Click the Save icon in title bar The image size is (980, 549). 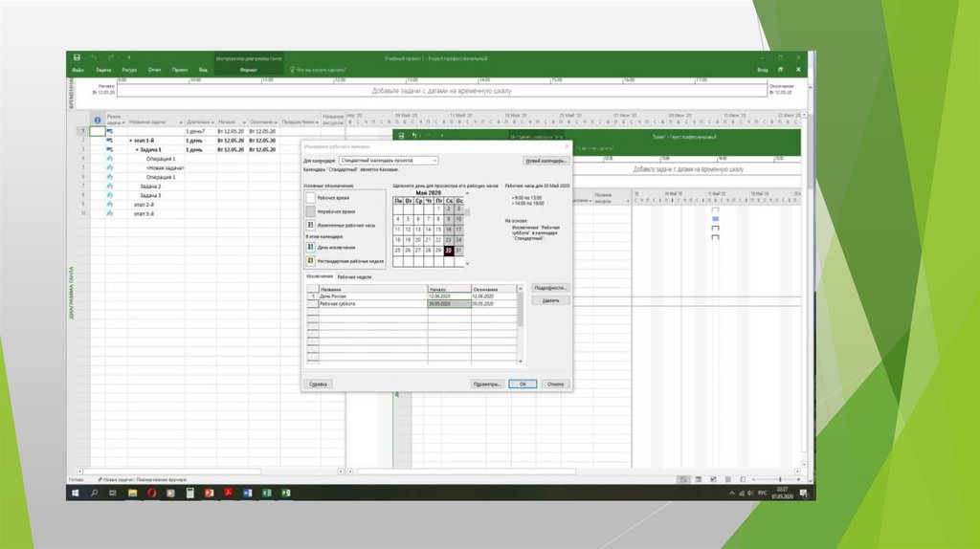pyautogui.click(x=77, y=57)
